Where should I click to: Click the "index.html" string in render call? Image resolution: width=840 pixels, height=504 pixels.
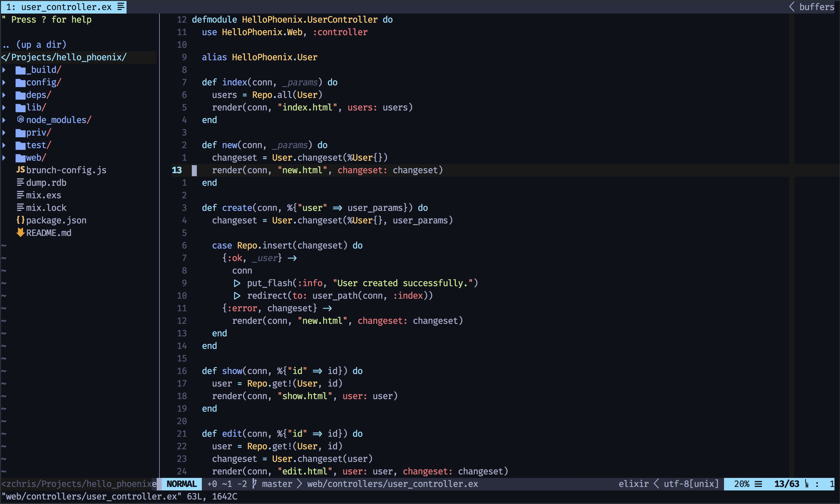307,108
